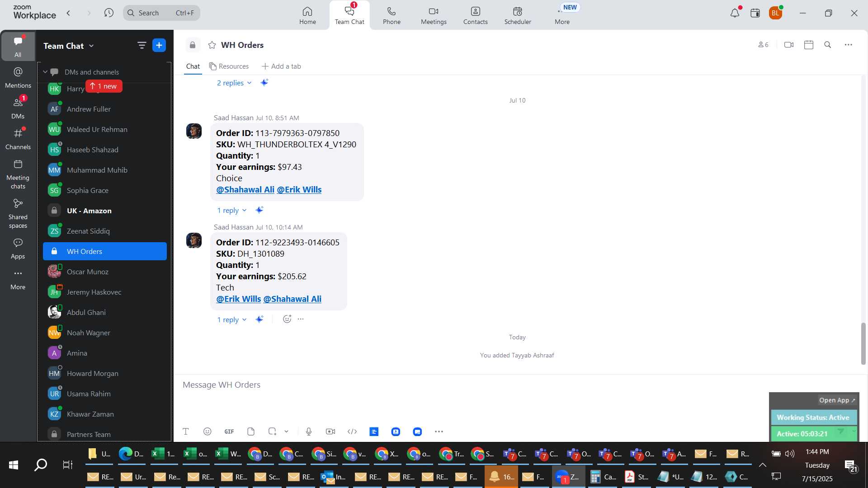Open the BL profile avatar
Screen dimensions: 868x488
coord(776,13)
